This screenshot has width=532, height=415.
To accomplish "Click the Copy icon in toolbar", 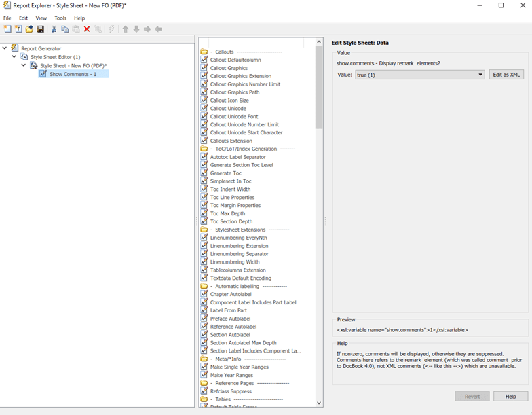I will pyautogui.click(x=65, y=29).
